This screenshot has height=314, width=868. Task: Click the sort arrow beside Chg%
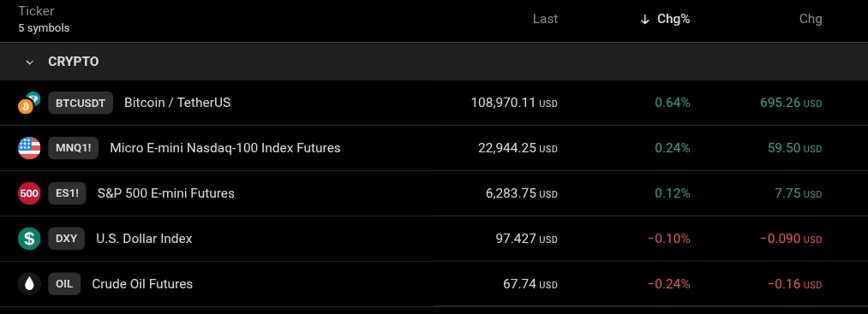[644, 20]
